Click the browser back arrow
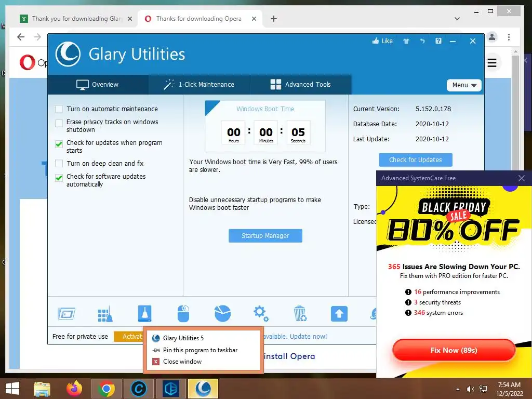This screenshot has height=399, width=532. [21, 37]
